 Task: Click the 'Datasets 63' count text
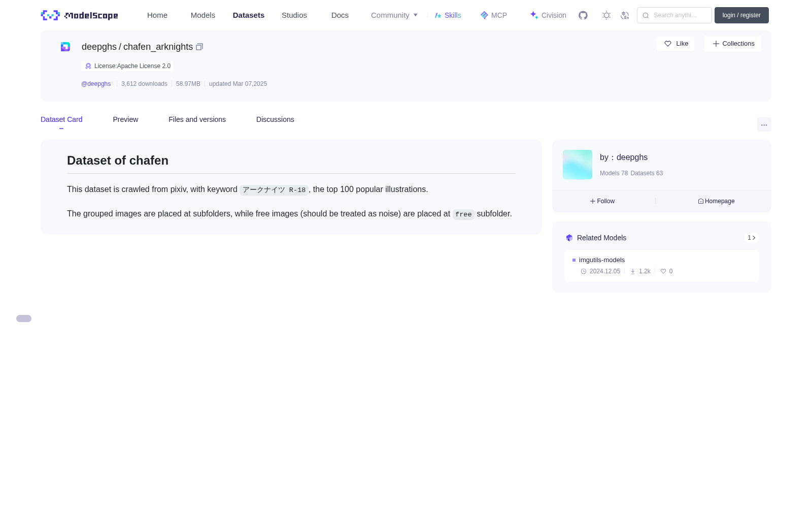click(x=647, y=173)
